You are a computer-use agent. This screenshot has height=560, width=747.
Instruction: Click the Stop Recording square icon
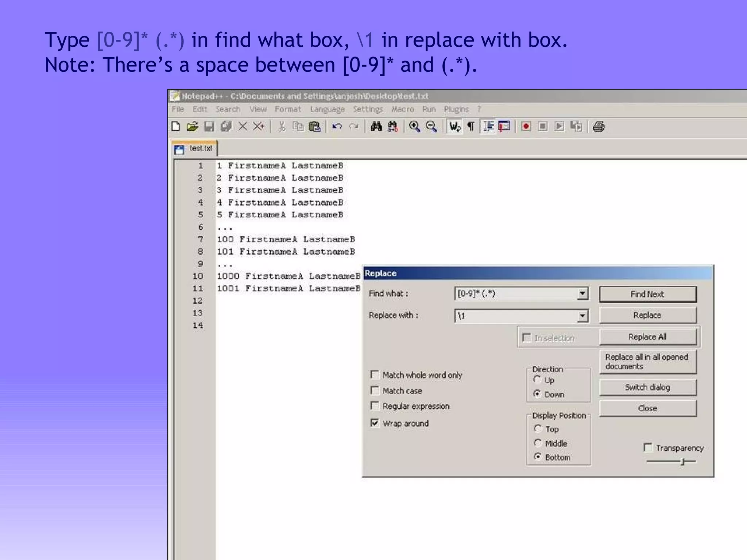point(543,127)
